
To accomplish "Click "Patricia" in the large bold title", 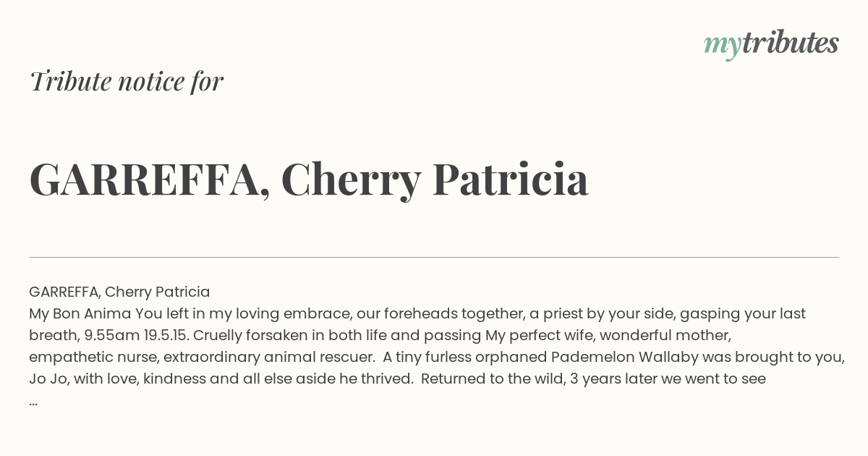I will click(x=511, y=179).
